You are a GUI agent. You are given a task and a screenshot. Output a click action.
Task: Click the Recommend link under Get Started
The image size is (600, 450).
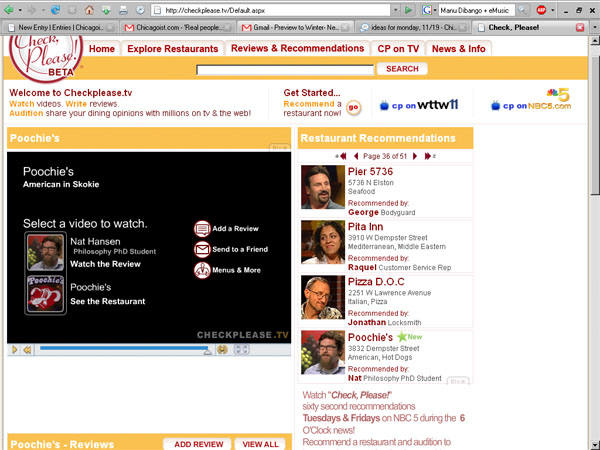[309, 104]
